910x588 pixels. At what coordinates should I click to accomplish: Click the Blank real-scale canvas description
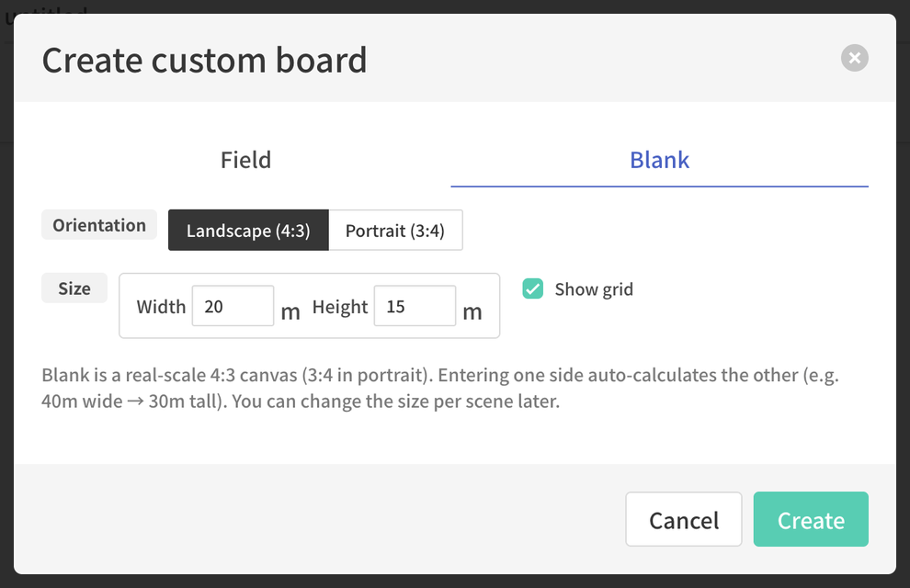tap(440, 388)
